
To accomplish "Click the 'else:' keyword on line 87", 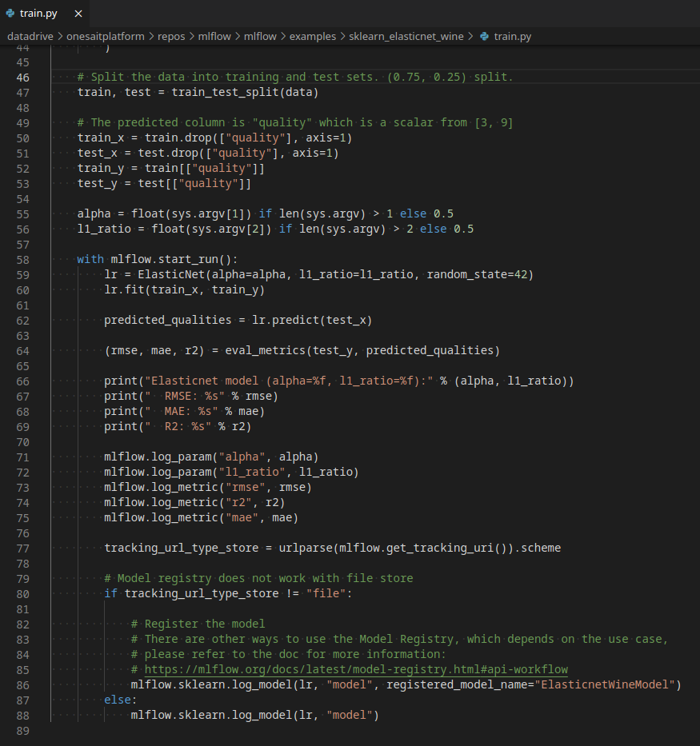I will click(x=120, y=700).
